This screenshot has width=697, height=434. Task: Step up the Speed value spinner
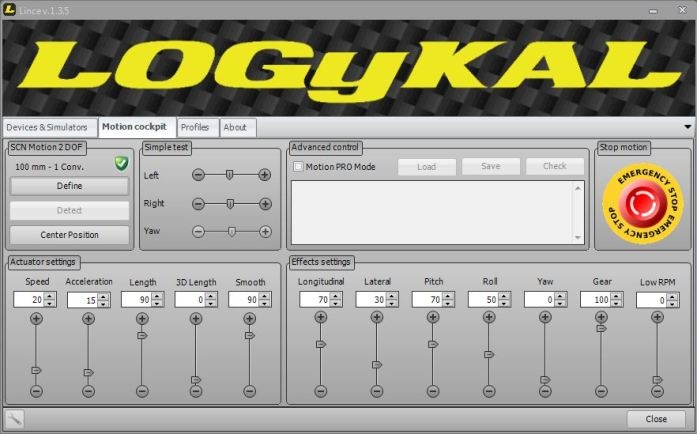point(50,296)
